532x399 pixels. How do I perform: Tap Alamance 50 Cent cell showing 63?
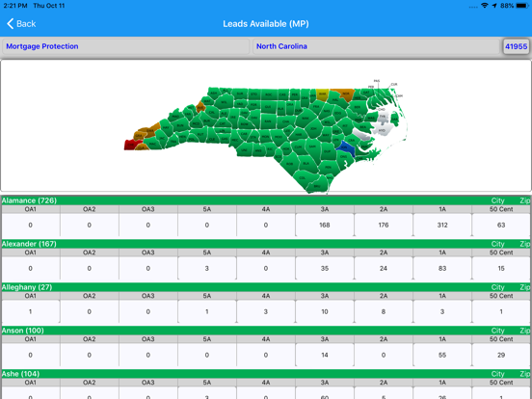501,225
